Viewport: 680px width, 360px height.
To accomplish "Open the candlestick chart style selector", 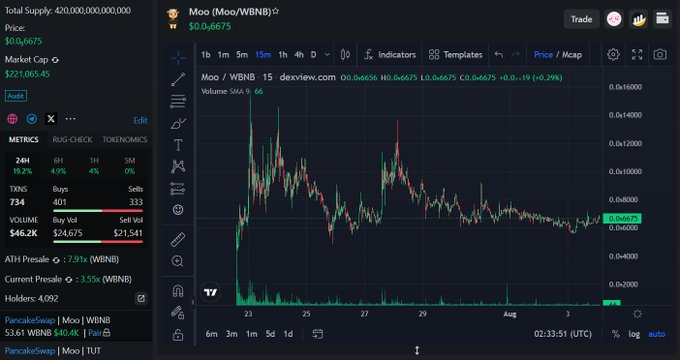I will [x=345, y=55].
